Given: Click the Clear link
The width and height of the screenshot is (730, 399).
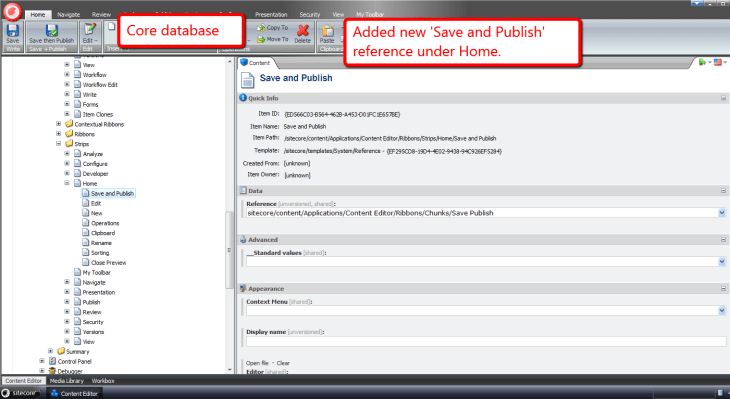Looking at the screenshot, I should pyautogui.click(x=283, y=363).
